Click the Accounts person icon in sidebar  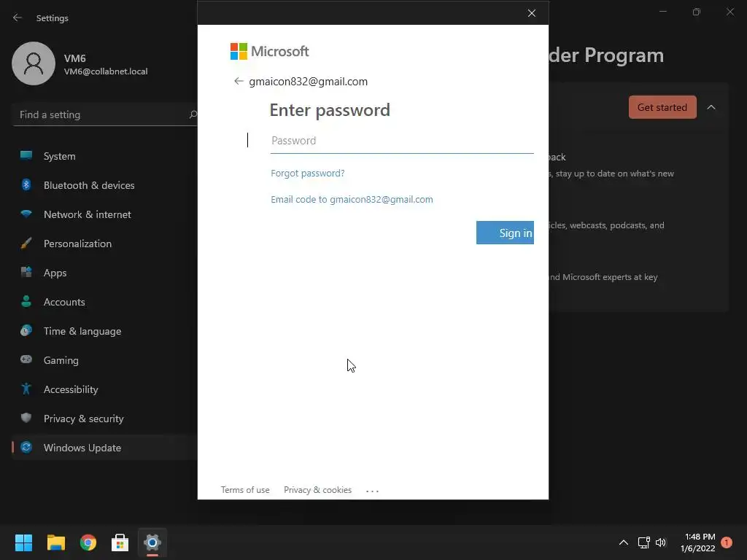(26, 301)
